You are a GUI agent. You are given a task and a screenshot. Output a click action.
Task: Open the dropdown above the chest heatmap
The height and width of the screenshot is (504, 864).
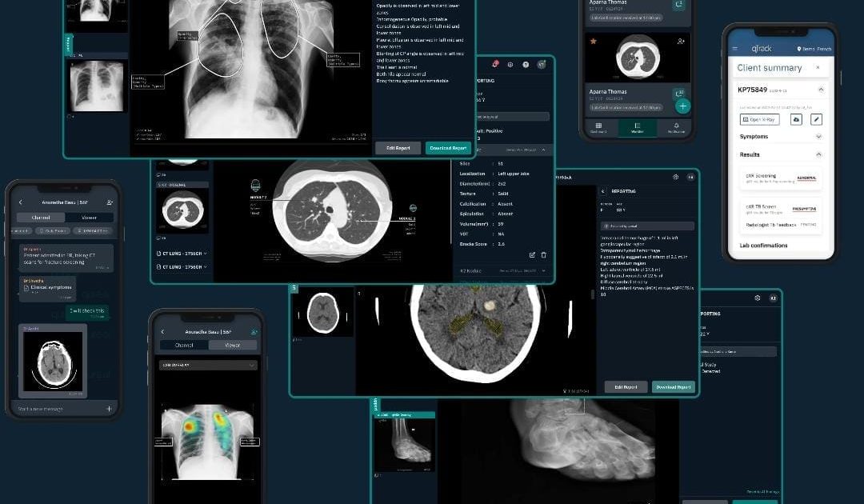tap(207, 365)
